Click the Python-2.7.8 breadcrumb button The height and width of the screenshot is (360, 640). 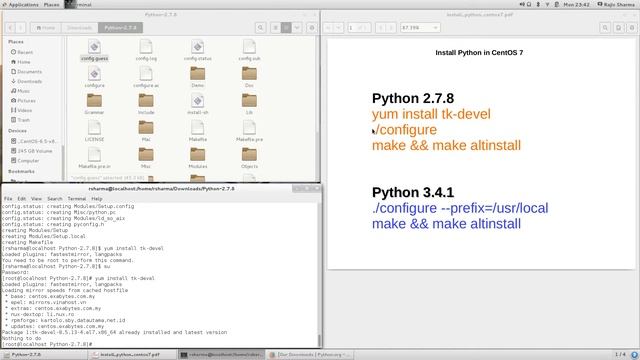click(120, 28)
